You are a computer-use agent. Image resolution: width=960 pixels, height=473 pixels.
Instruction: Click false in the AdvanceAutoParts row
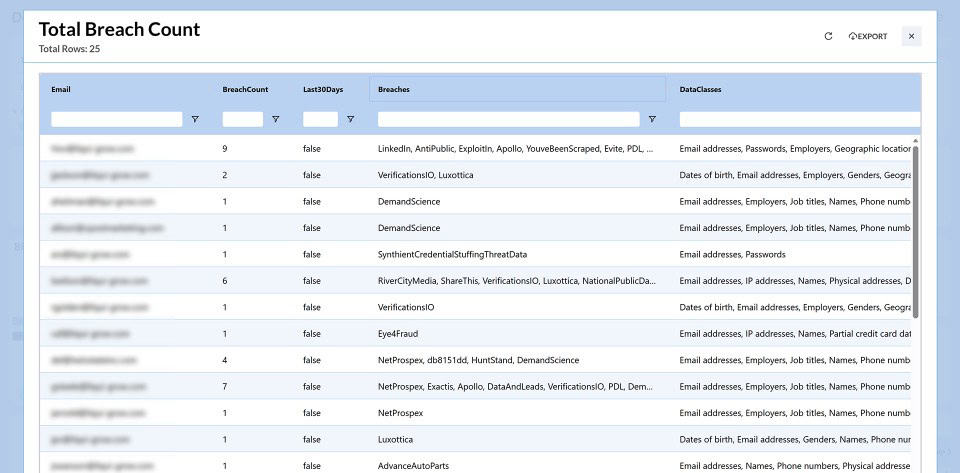312,466
